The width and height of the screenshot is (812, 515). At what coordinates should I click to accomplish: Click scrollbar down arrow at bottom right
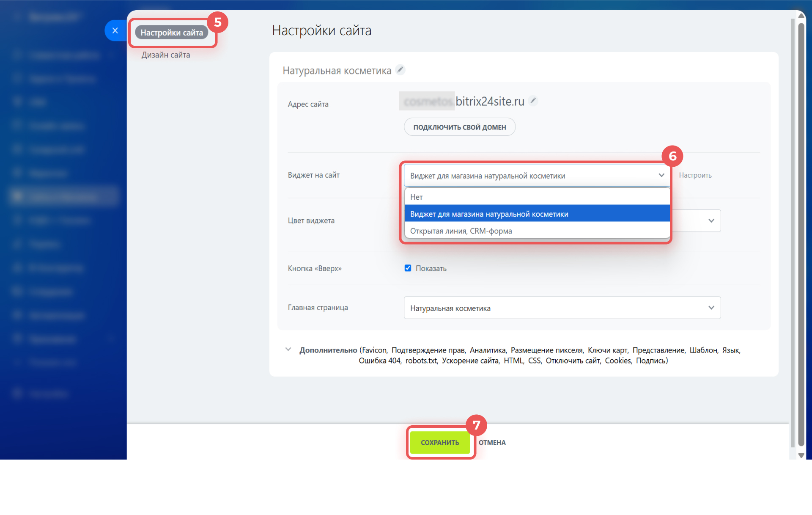pos(801,455)
